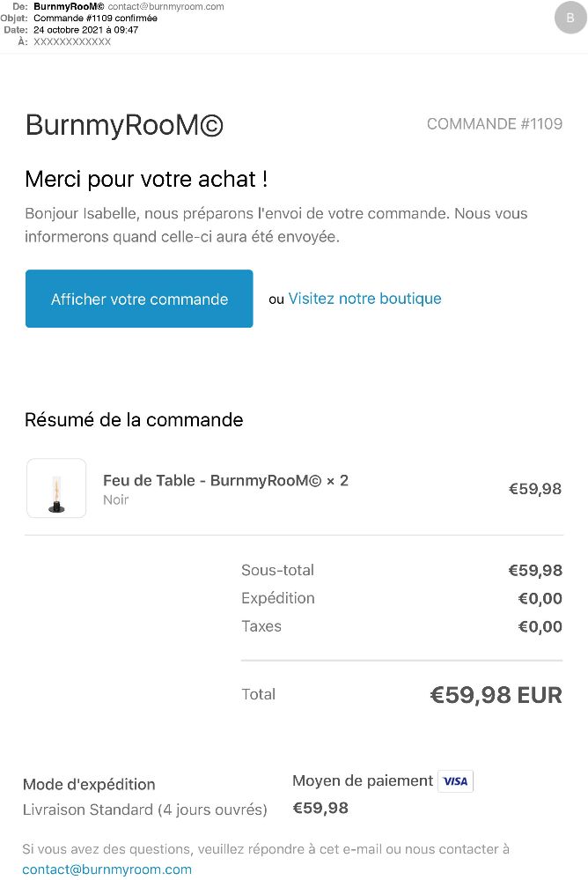Click Afficher votre commande button

[x=139, y=299]
